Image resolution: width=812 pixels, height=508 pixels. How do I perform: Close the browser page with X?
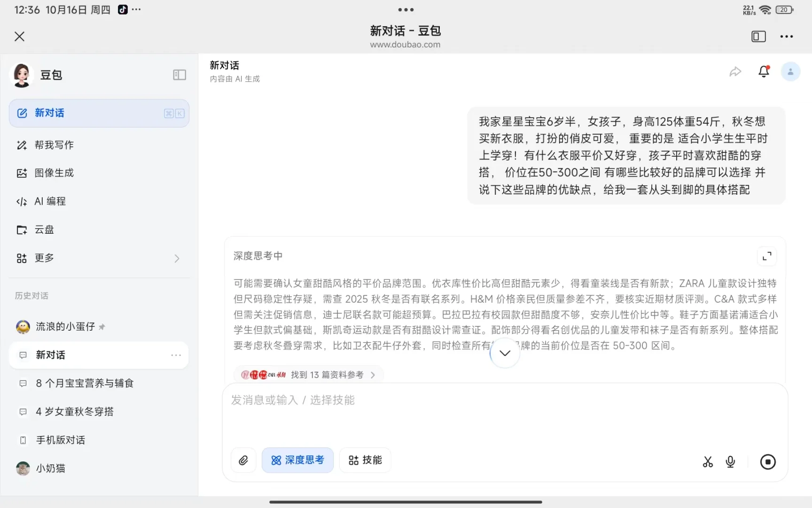[19, 37]
